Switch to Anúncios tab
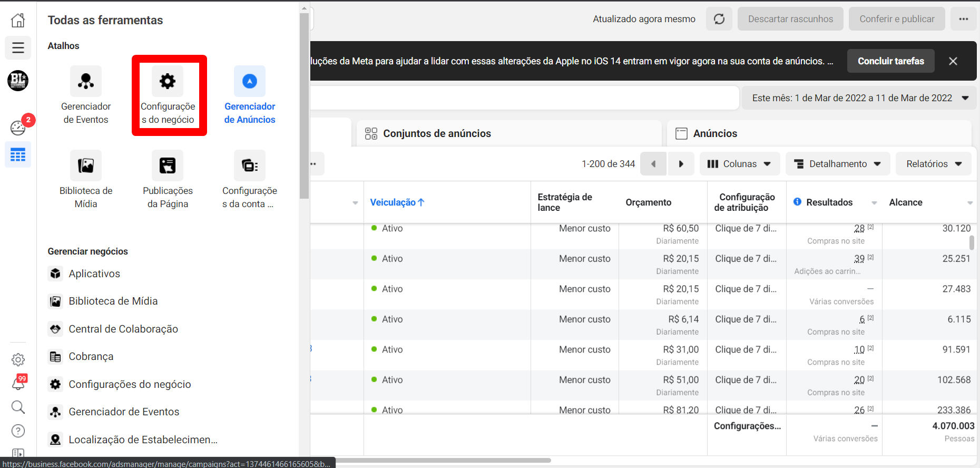Screen dimensions: 980x468 tap(819, 133)
